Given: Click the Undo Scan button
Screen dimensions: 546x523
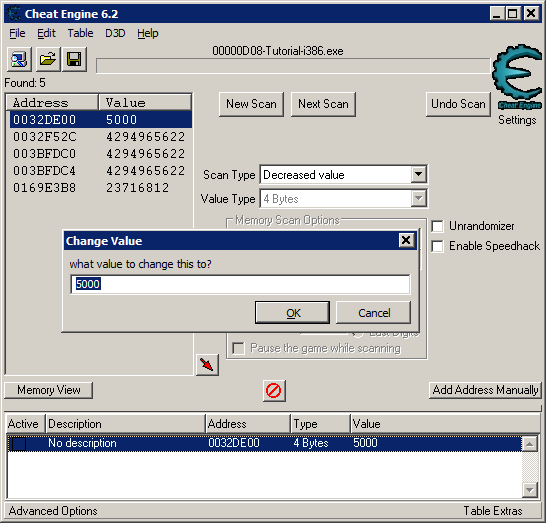Looking at the screenshot, I should point(458,104).
